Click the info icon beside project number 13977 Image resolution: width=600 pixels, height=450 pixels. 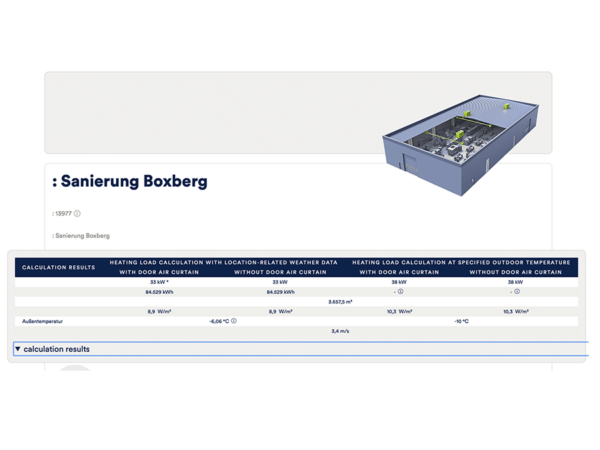[x=77, y=213]
